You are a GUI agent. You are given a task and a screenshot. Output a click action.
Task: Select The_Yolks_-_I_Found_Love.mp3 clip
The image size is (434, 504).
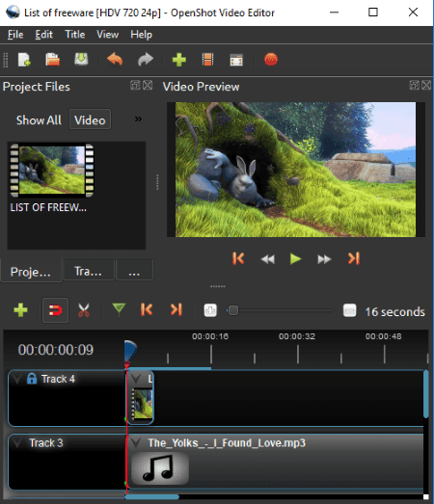tap(276, 462)
